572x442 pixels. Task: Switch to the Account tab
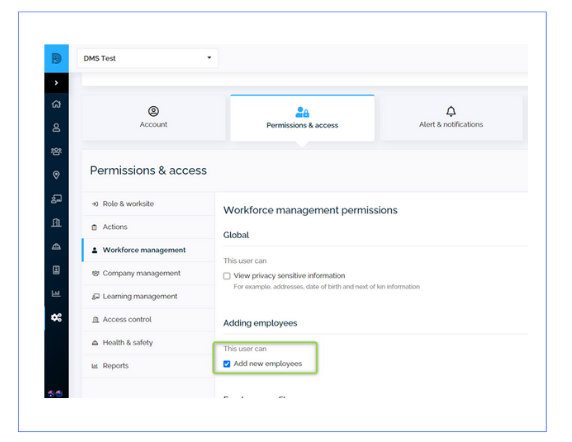click(154, 117)
